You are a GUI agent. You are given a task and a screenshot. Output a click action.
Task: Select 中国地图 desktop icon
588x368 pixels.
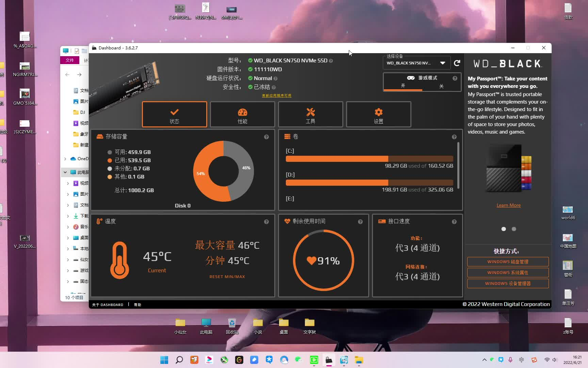(x=568, y=241)
